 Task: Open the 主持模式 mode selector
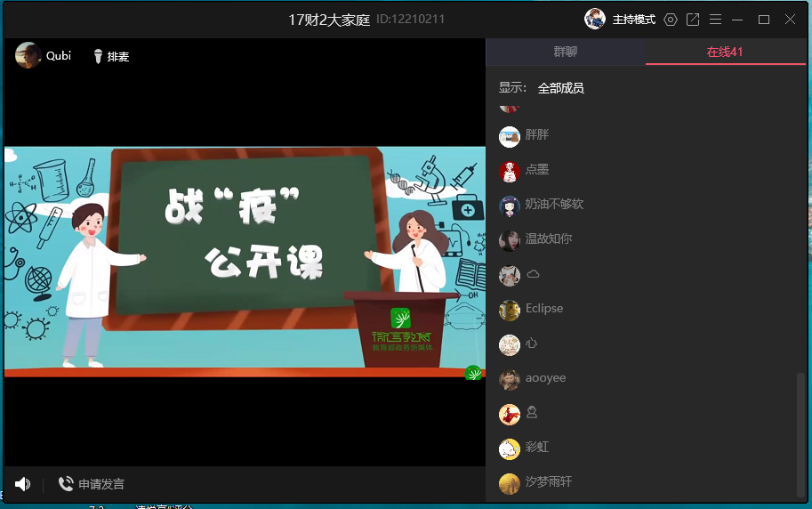[633, 20]
